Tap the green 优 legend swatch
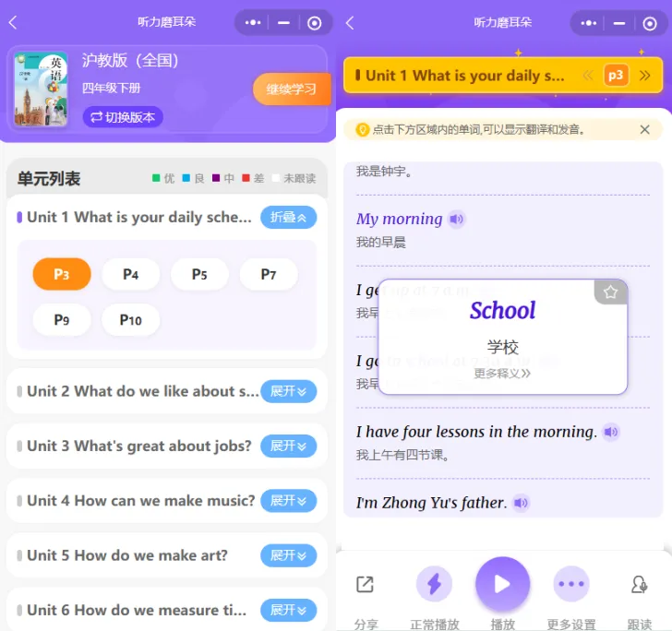This screenshot has width=672, height=631. tap(156, 178)
